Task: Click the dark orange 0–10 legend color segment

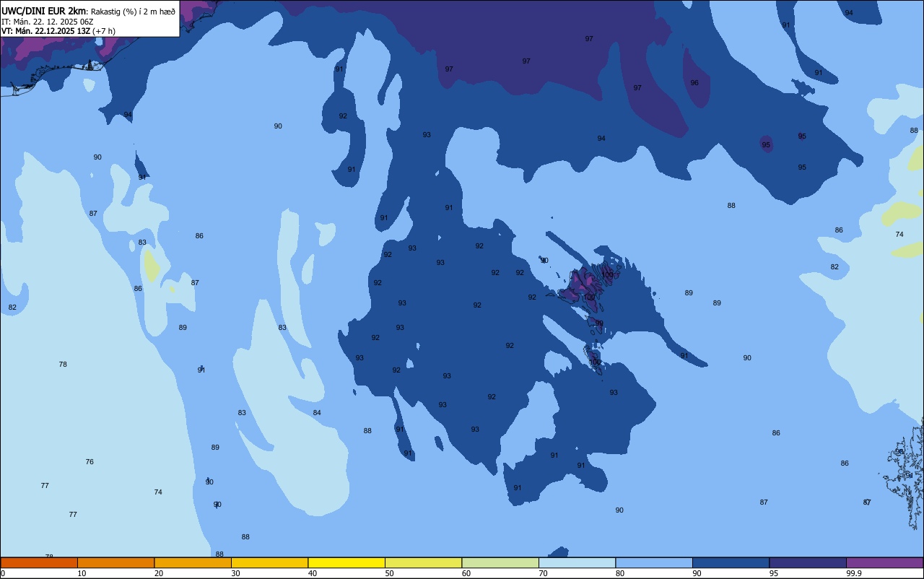Action: (x=39, y=562)
